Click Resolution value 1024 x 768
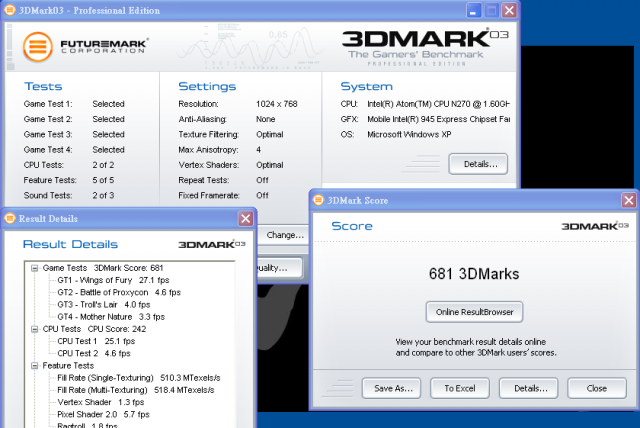 point(277,104)
